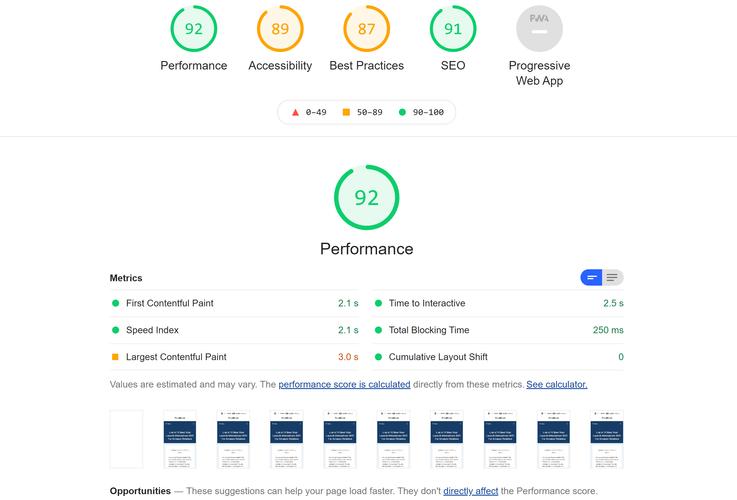The height and width of the screenshot is (500, 737).
Task: Click the Cumulative Layout Shift metric row
Action: point(498,357)
